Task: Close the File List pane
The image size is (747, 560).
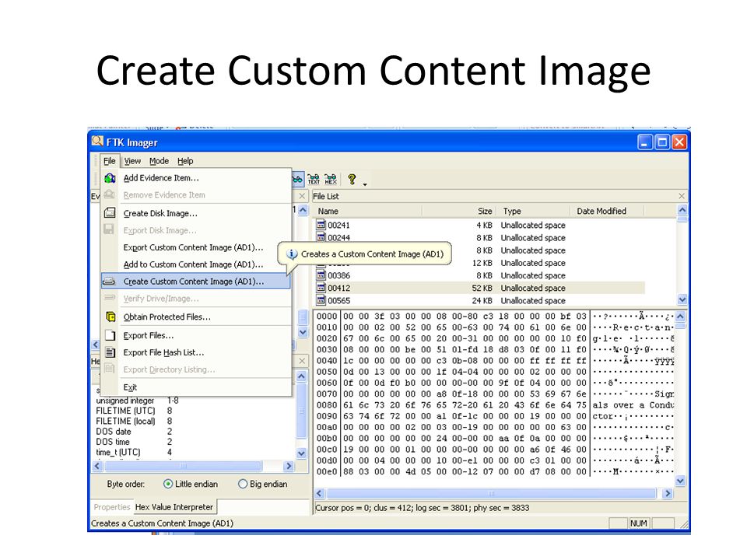Action: pyautogui.click(x=682, y=196)
